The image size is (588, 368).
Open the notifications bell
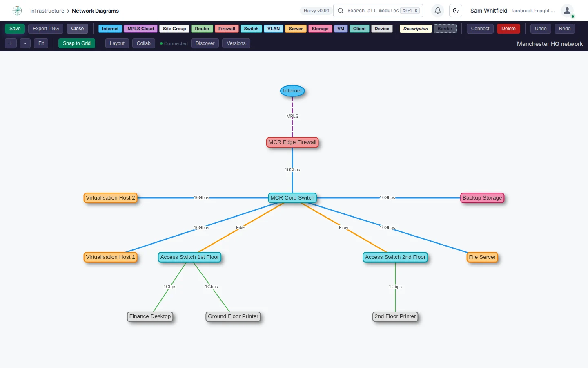(x=437, y=11)
